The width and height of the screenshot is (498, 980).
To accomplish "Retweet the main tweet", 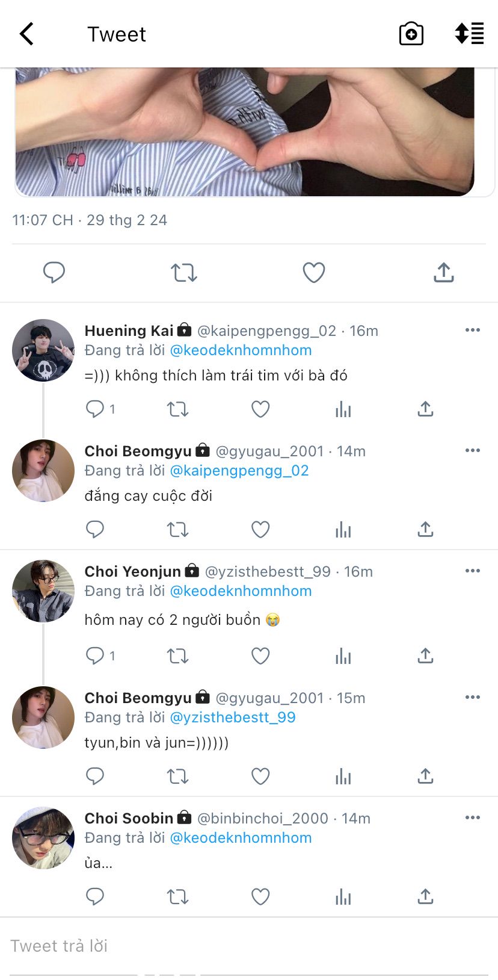I will coord(184,273).
